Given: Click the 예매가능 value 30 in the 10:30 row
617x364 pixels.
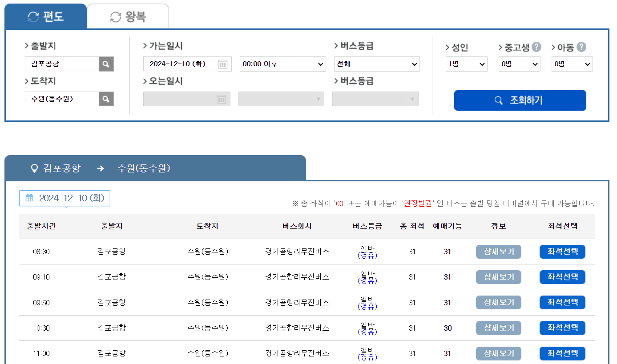Looking at the screenshot, I should pos(448,328).
